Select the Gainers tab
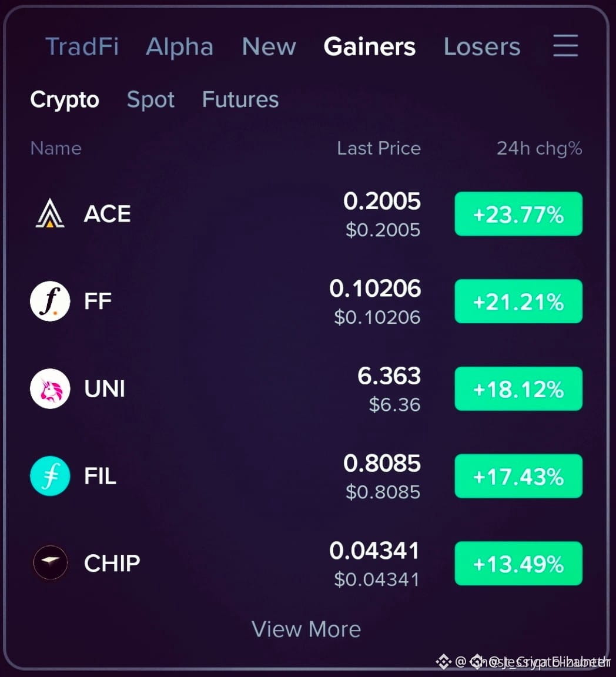 coord(370,46)
